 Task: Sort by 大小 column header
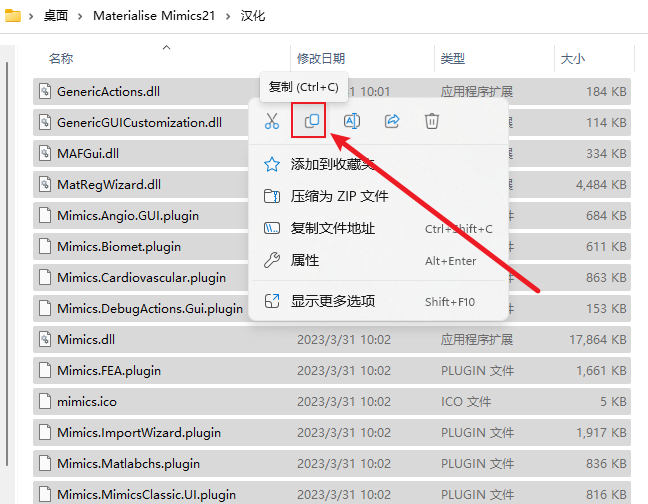click(x=572, y=59)
